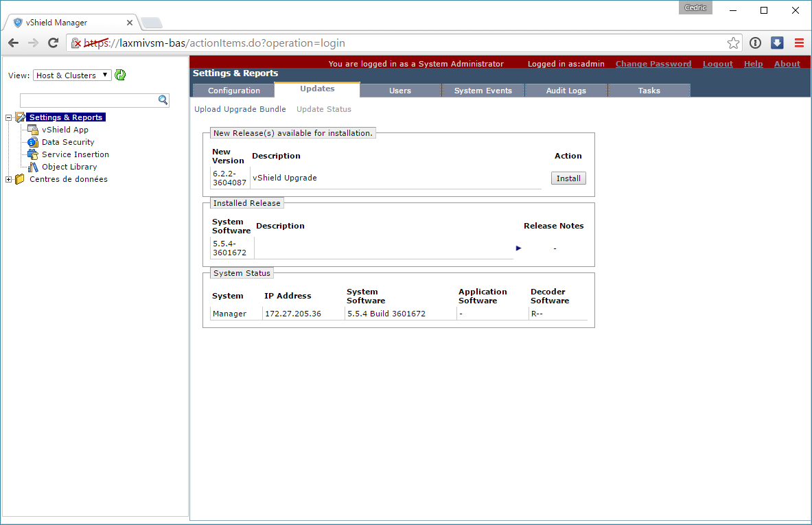Click the Data Security icon
Viewport: 812px width, 525px height.
pos(33,142)
